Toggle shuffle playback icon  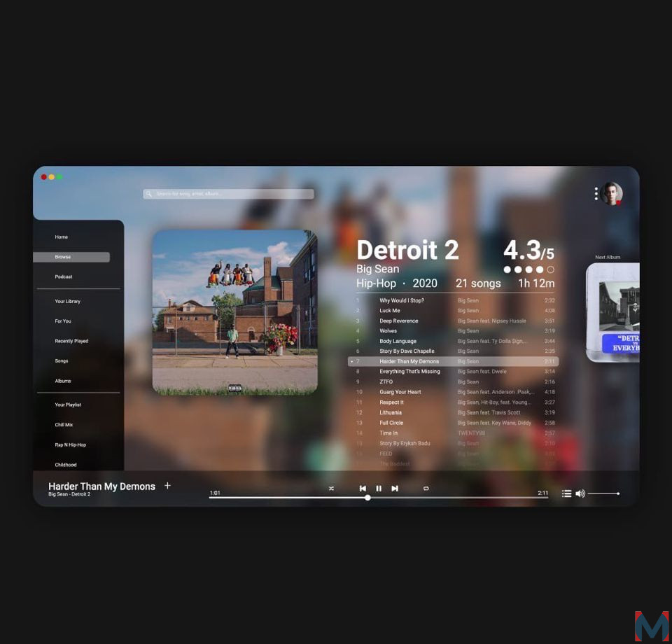coord(331,489)
